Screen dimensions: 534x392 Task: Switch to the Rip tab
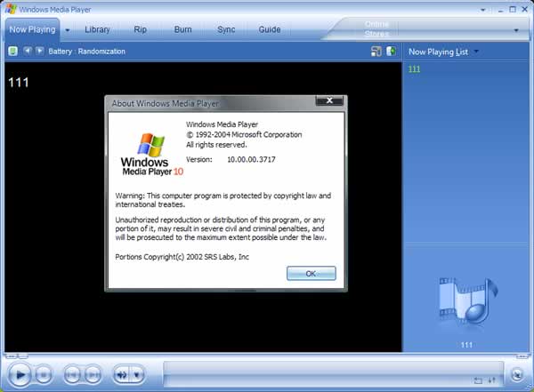click(140, 29)
